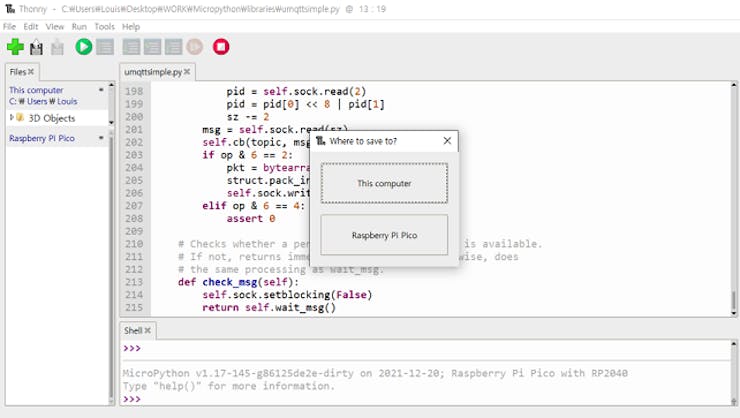The image size is (740, 418).
Task: Click 'def check_msg(self):' code line
Action: [x=238, y=282]
